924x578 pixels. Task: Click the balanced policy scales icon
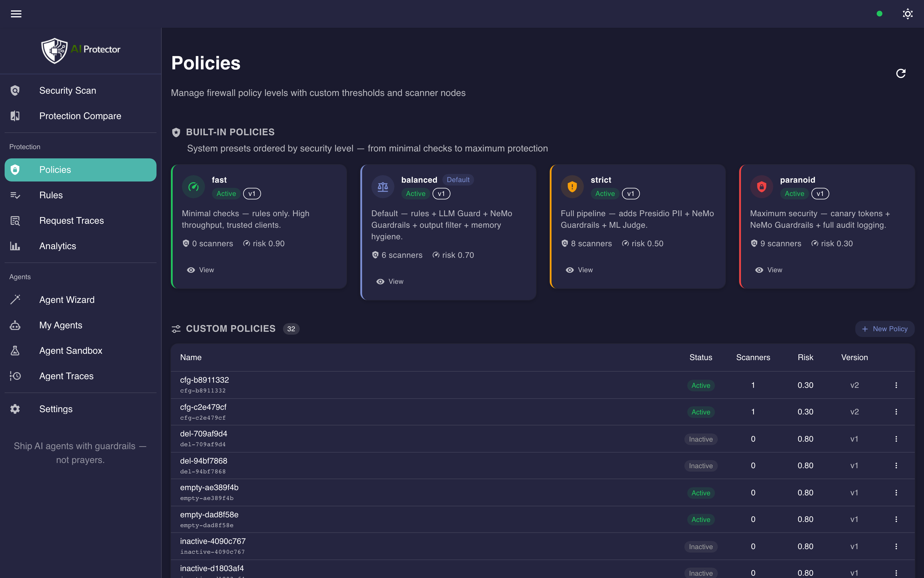[x=383, y=187]
